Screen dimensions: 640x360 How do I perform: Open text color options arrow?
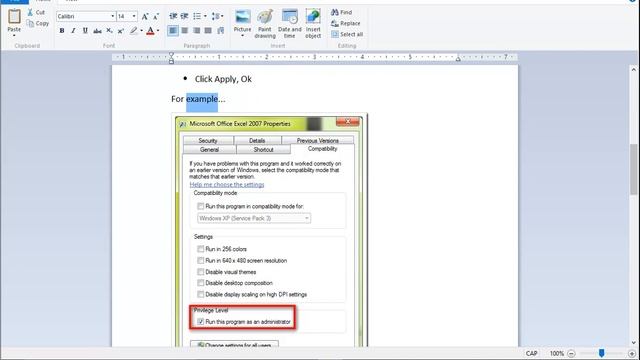pyautogui.click(x=158, y=31)
